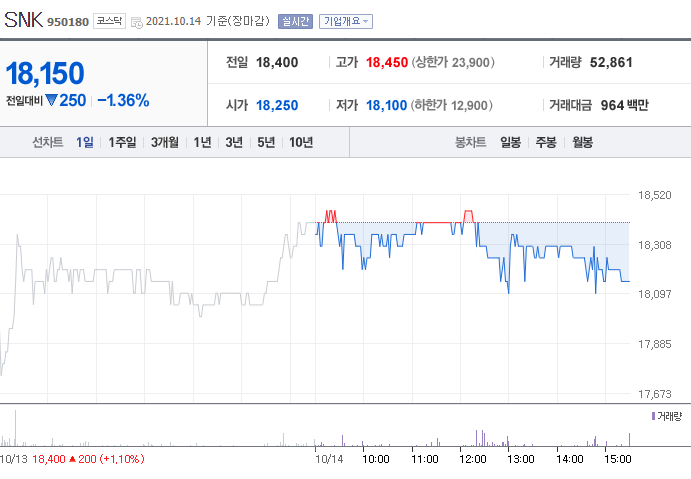Click the 18,097 y-axis label
691x479 pixels.
654,294
